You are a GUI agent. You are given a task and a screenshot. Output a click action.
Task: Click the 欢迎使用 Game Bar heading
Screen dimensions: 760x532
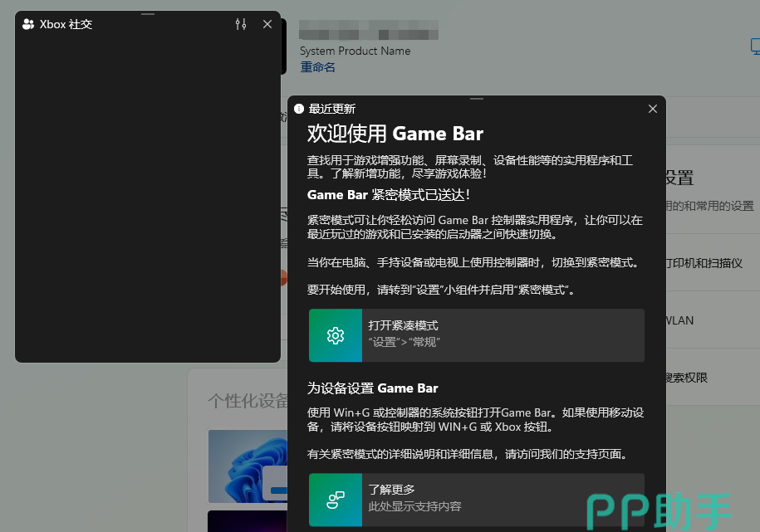click(395, 134)
